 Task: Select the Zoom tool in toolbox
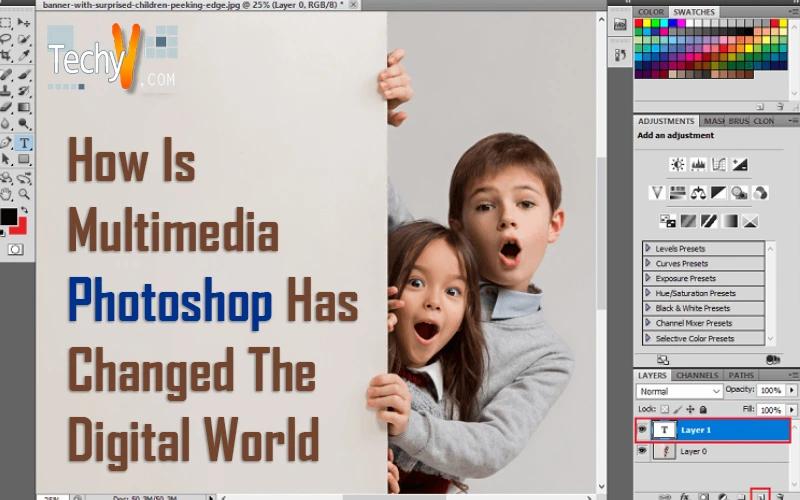(x=23, y=194)
